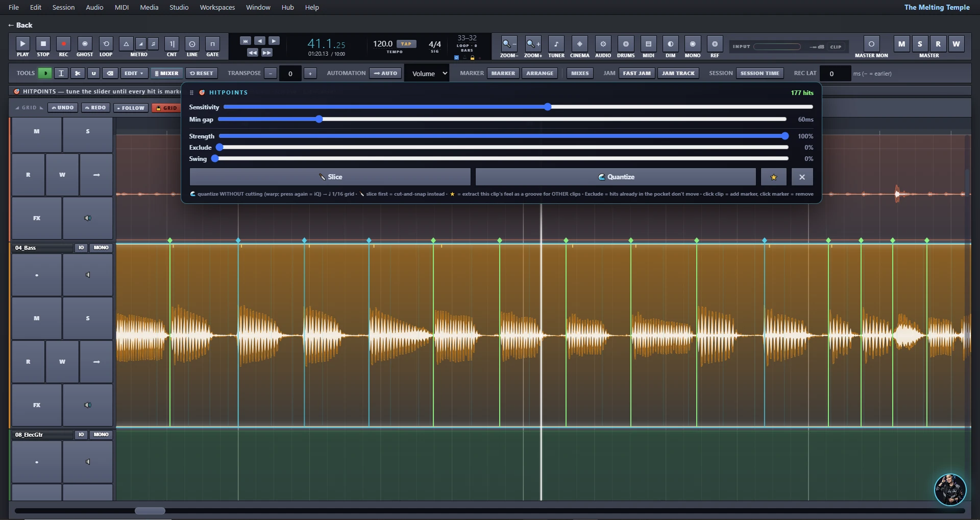Click the 4/4 time signature selector
980x520 pixels.
tap(434, 44)
